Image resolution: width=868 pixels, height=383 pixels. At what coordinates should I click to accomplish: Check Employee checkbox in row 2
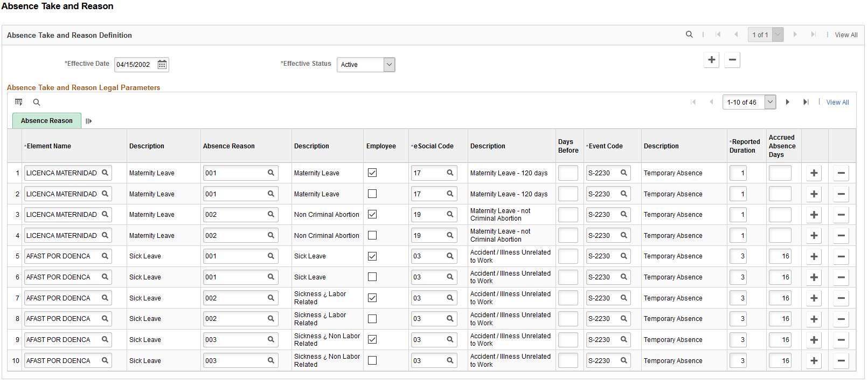coord(372,194)
